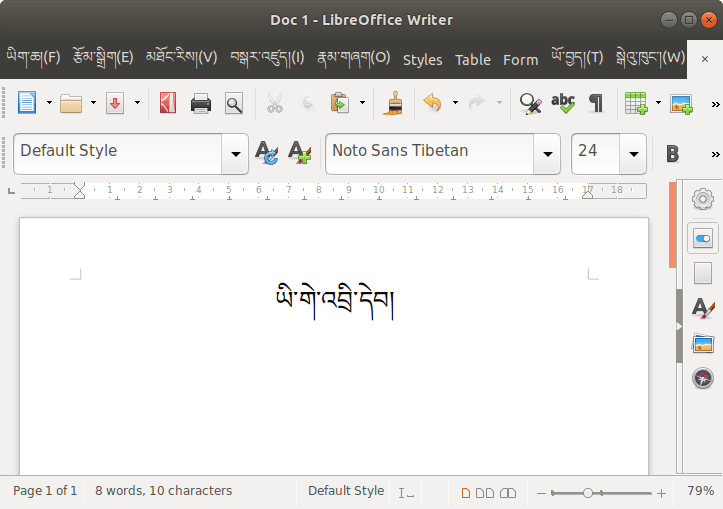Open the Table menu
This screenshot has width=723, height=509.
point(473,60)
